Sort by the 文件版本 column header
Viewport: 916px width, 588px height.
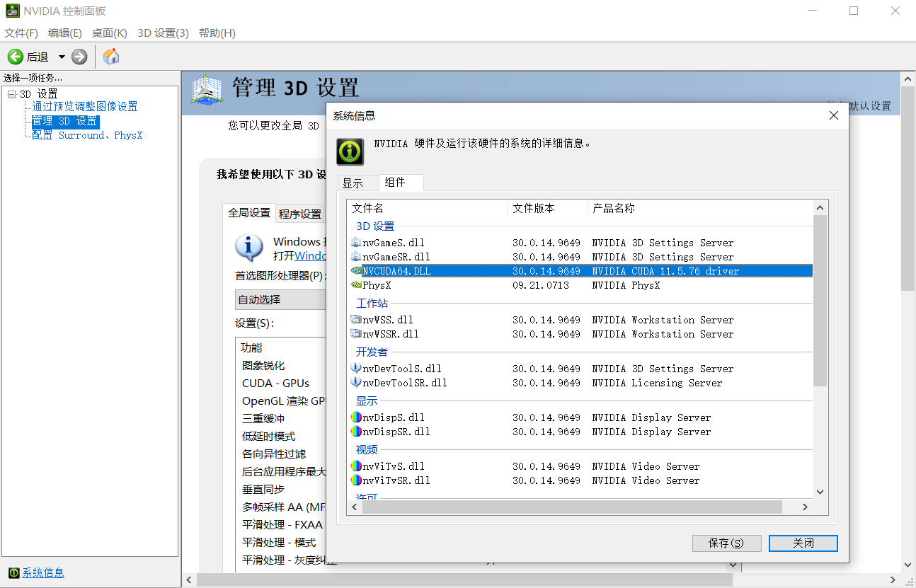click(x=548, y=208)
